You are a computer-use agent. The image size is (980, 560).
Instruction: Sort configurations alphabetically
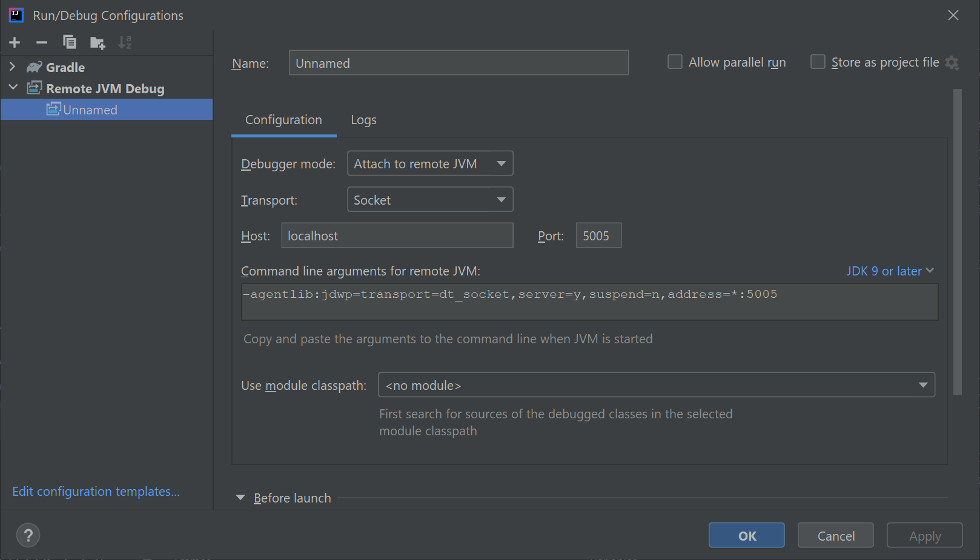pyautogui.click(x=125, y=42)
